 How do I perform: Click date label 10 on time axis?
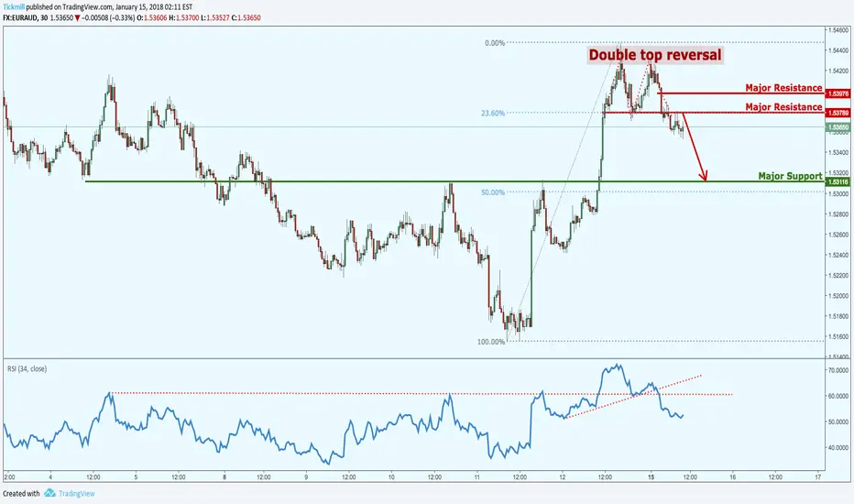point(391,477)
